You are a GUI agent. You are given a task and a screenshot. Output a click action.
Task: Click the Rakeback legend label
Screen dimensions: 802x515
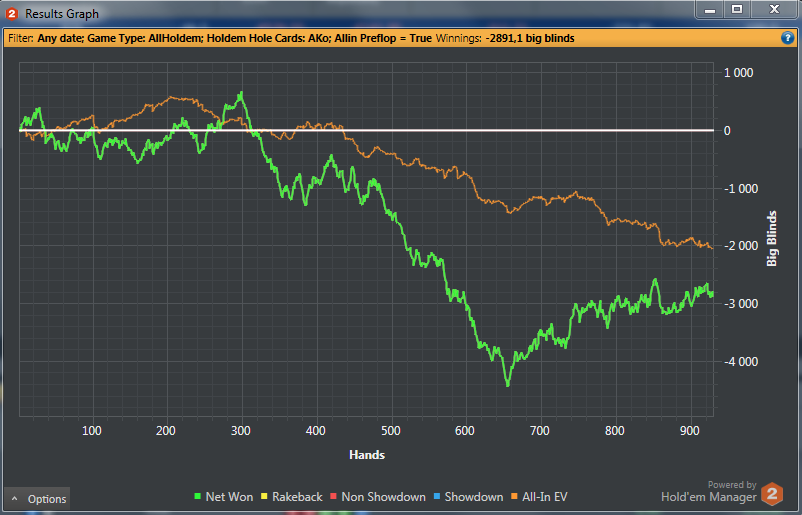pyautogui.click(x=297, y=497)
